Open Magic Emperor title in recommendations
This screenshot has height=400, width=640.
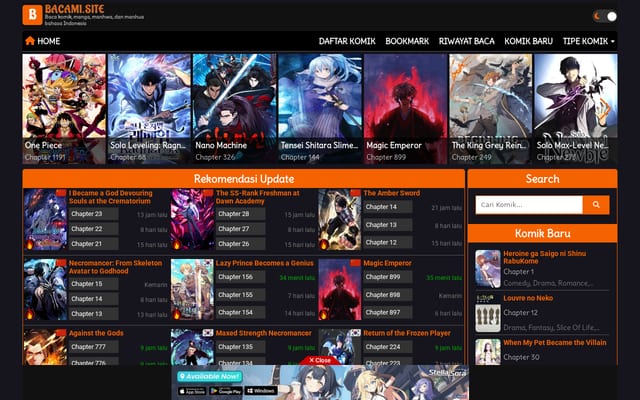click(x=387, y=263)
